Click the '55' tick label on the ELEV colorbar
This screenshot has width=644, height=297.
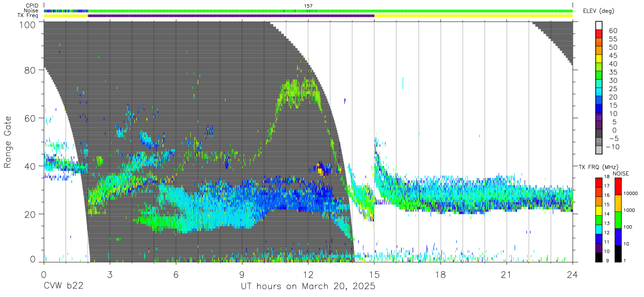[613, 39]
